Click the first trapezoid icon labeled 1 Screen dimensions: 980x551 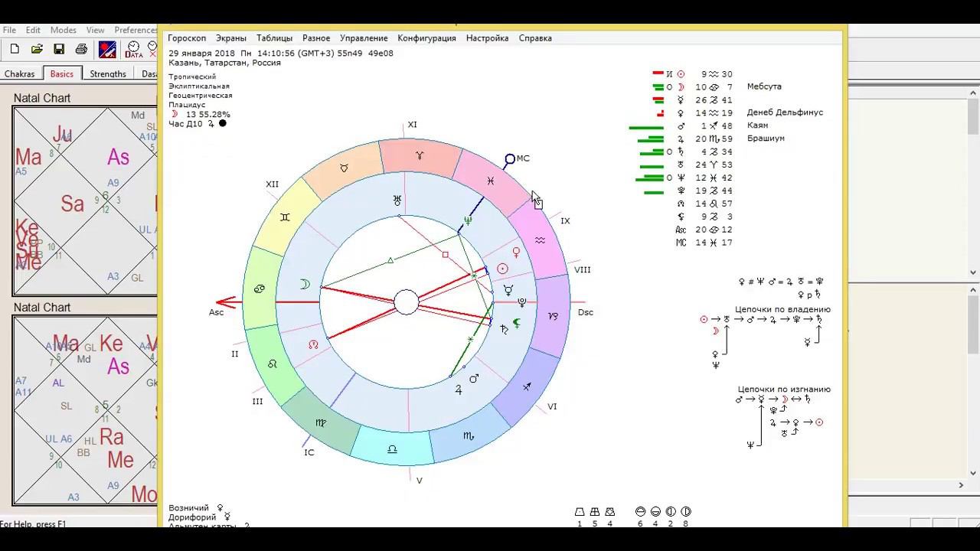[580, 512]
